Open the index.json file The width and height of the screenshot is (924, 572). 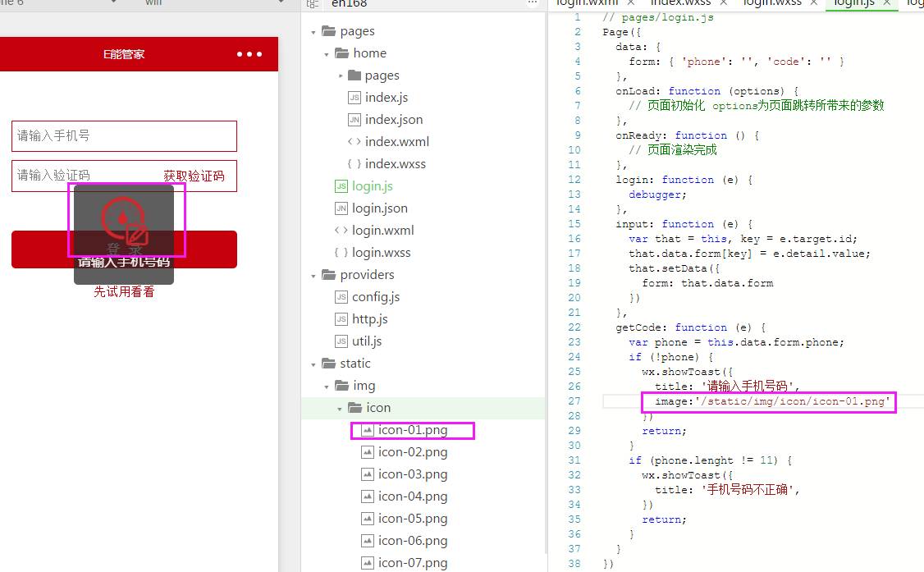[x=394, y=120]
